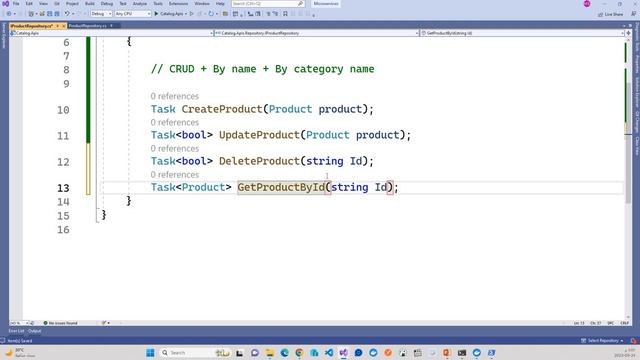The image size is (640, 360).
Task: Click the SPC indentation indicator
Action: (611, 323)
